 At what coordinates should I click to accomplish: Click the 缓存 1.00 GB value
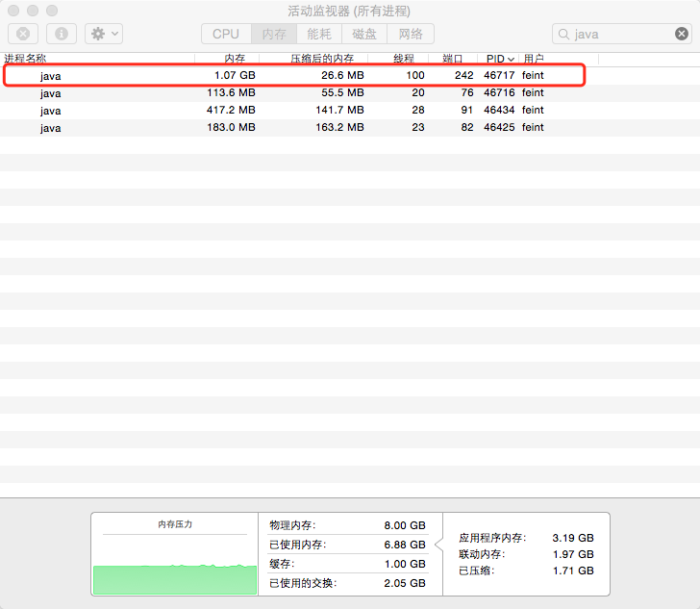[405, 564]
